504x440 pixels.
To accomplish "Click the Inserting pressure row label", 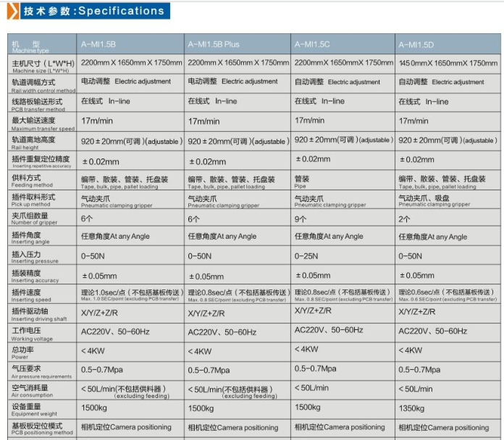I will (x=42, y=255).
